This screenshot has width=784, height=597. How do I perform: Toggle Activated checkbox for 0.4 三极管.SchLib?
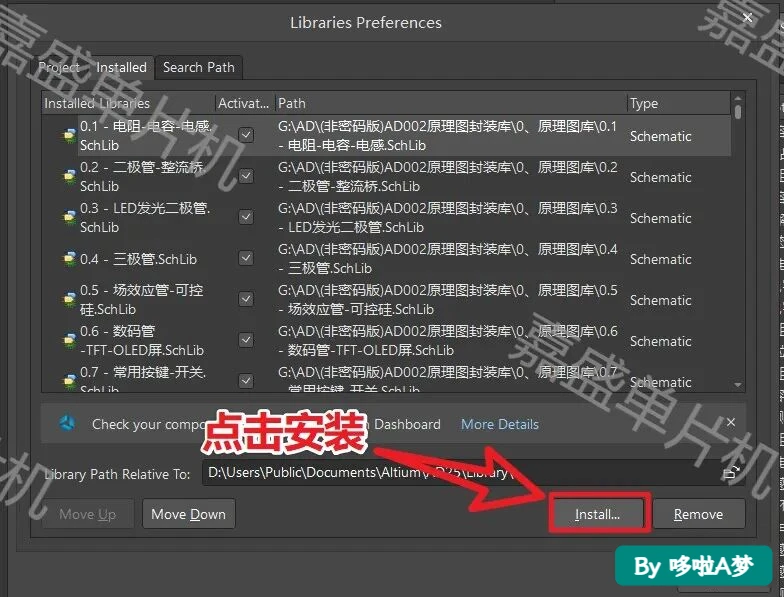coord(246,258)
